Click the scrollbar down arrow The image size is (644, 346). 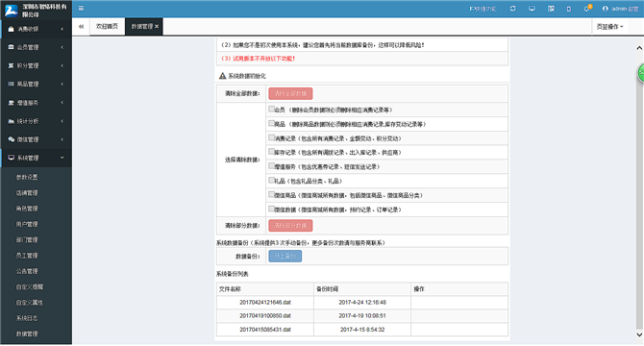click(x=639, y=334)
